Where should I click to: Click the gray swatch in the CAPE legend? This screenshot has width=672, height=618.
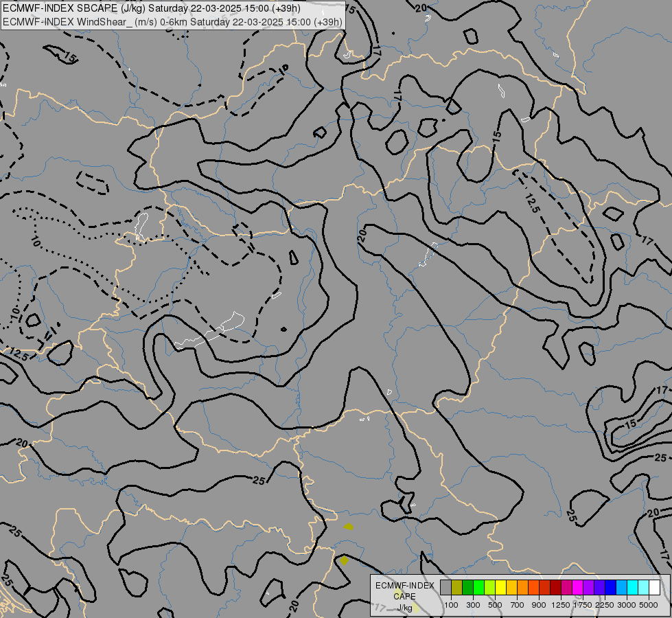445,587
